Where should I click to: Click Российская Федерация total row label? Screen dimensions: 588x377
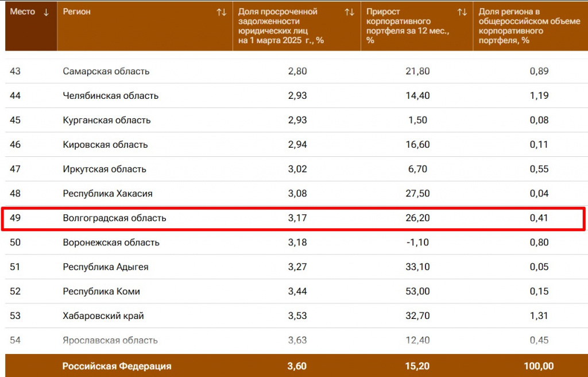pyautogui.click(x=117, y=366)
